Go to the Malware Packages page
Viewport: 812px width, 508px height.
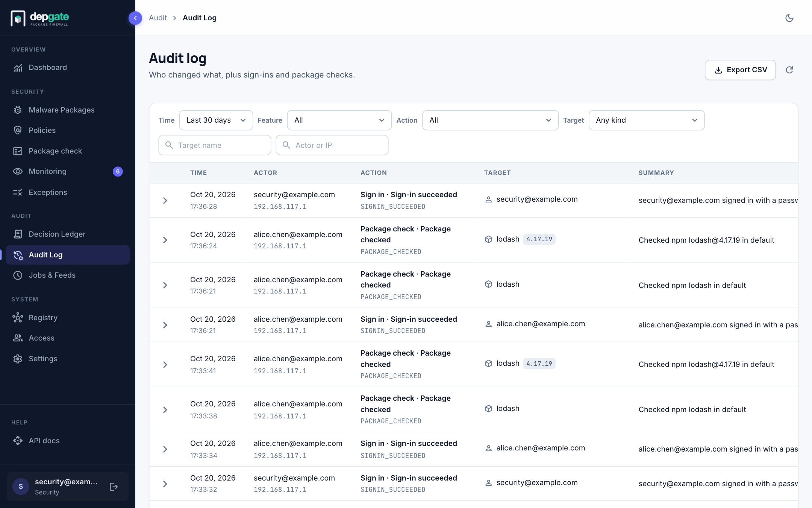[68, 110]
